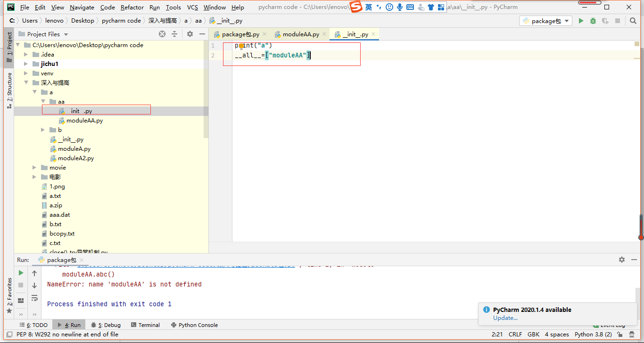Collapse the aa folder in tree
The width and height of the screenshot is (644, 343).
[43, 102]
